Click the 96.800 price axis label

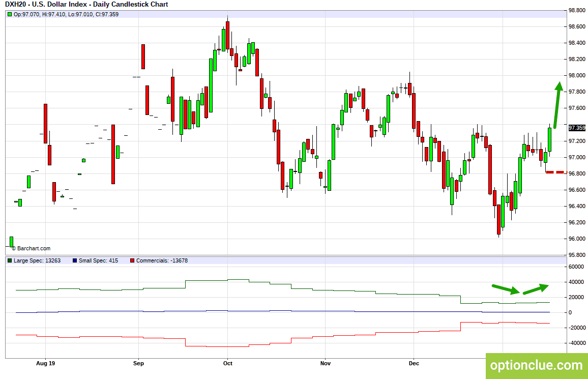tap(577, 173)
